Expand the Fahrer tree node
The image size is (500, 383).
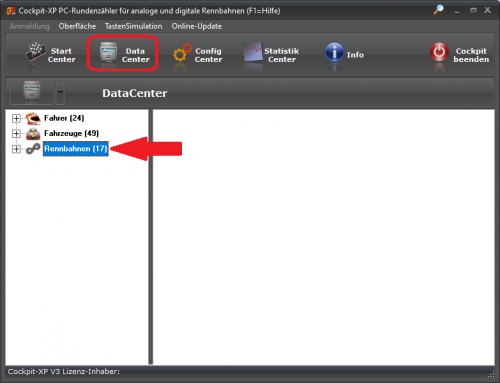click(16, 118)
